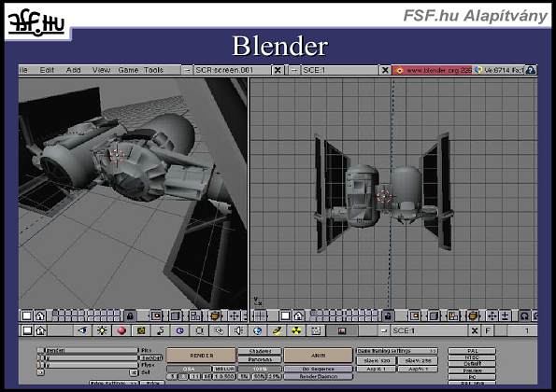
Task: Open draw type menu in left 3D header
Action: (214, 315)
